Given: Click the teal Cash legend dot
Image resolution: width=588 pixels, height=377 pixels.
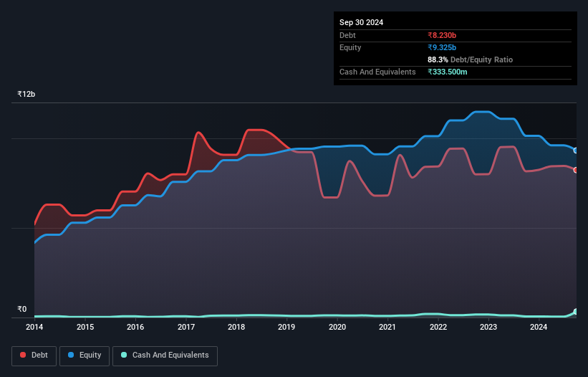Looking at the screenshot, I should point(124,355).
